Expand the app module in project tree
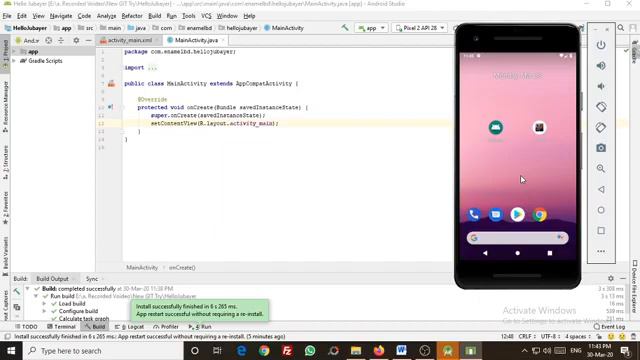This screenshot has width=640, height=360. [x=14, y=52]
